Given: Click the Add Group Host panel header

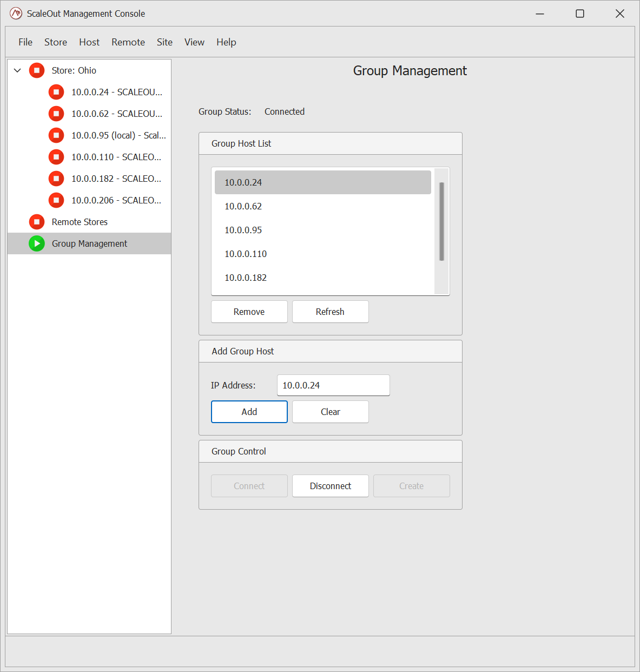Looking at the screenshot, I should tap(331, 351).
